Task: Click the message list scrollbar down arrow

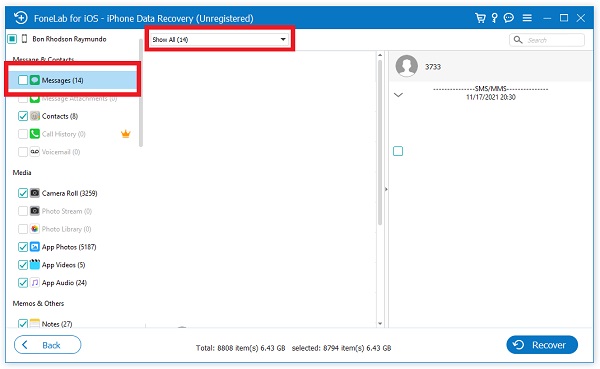Action: point(380,323)
